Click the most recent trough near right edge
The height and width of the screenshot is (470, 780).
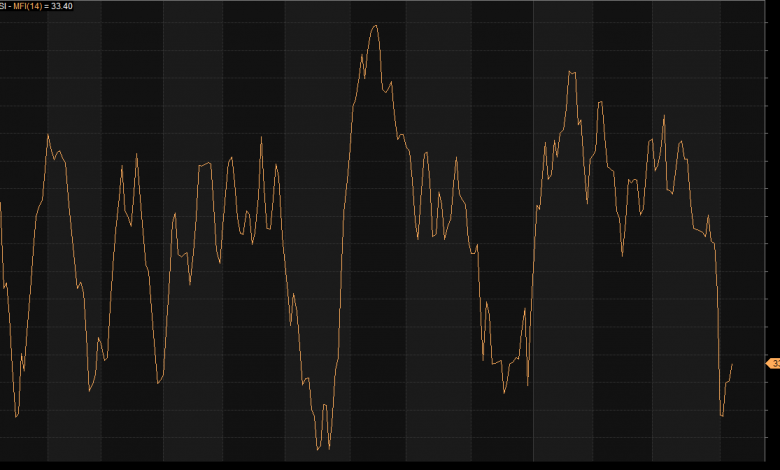[722, 415]
